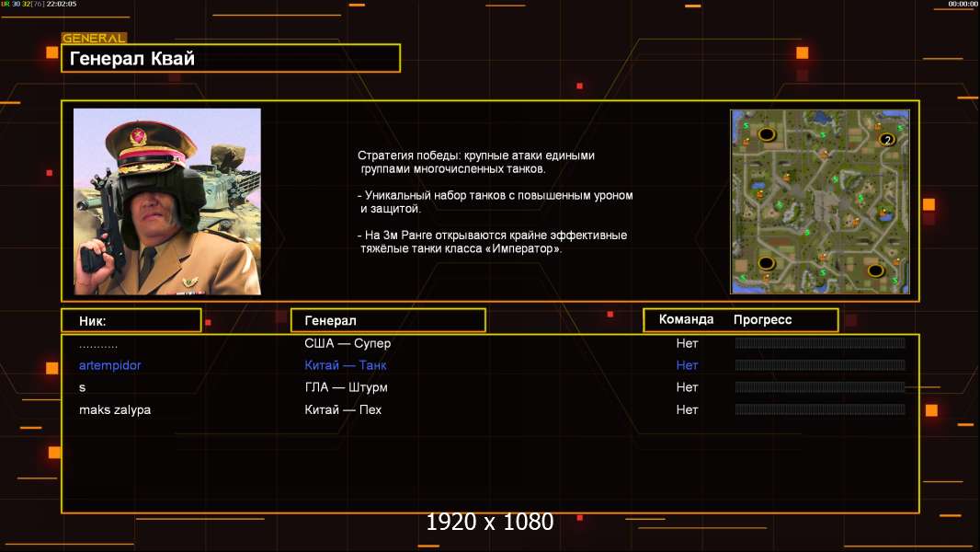Click the 00:00:00 timer in the corner
The width and height of the screenshot is (980, 552).
(x=963, y=5)
